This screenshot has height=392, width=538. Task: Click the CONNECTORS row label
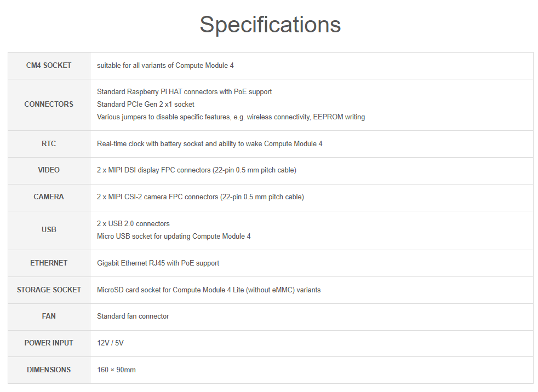(x=49, y=104)
